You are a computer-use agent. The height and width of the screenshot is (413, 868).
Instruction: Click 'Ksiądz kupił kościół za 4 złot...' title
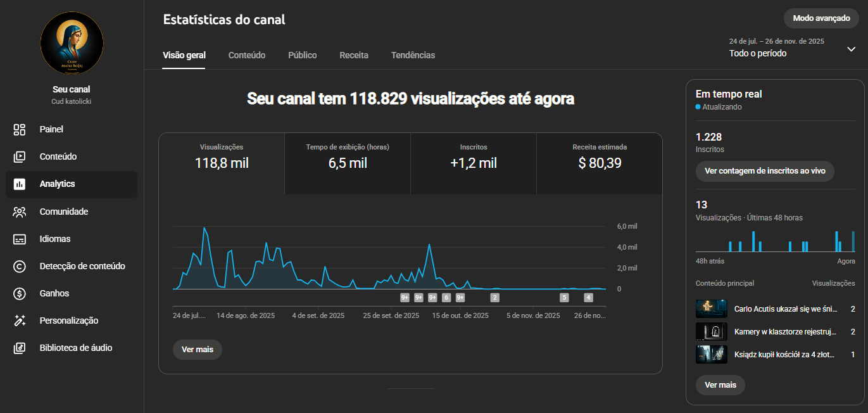pyautogui.click(x=784, y=355)
